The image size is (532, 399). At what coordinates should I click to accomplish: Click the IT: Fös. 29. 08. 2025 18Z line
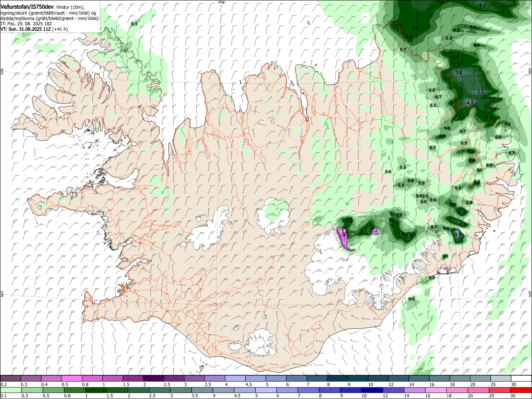tap(26, 24)
